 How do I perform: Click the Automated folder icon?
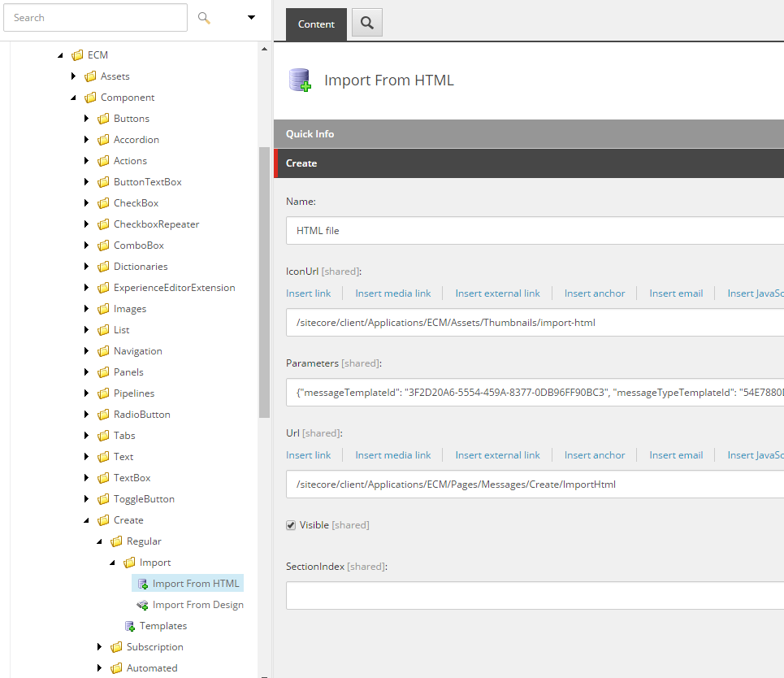pos(116,668)
